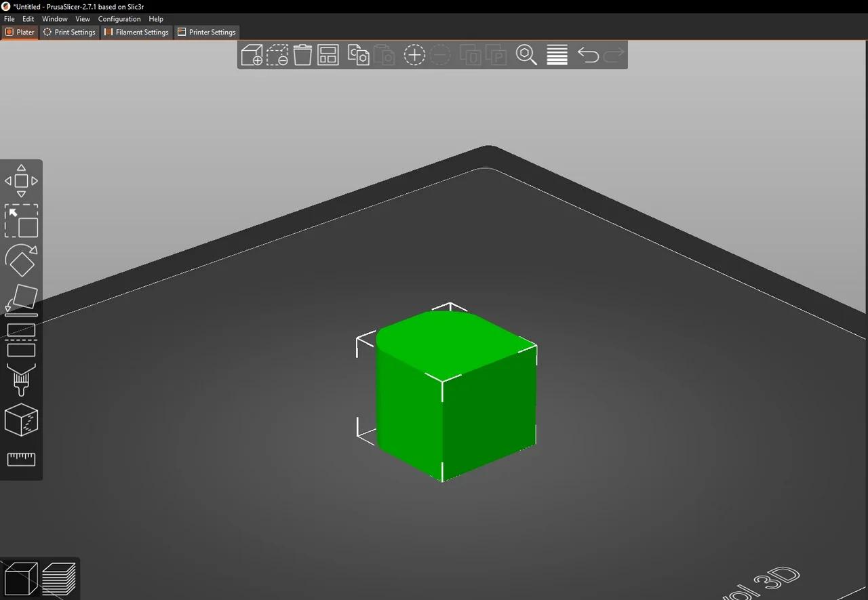Click the Copy icon in top toolbar
This screenshot has height=600, width=868.
click(x=358, y=55)
